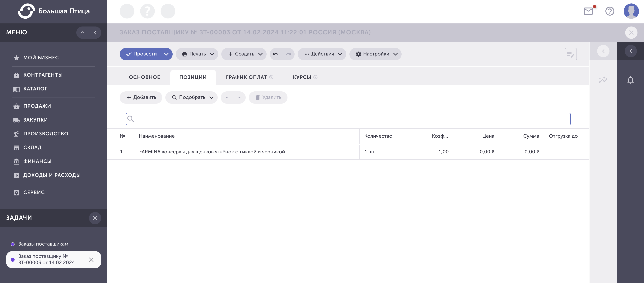Select Заказы поставщикам task item
The image size is (644, 283).
[x=43, y=244]
